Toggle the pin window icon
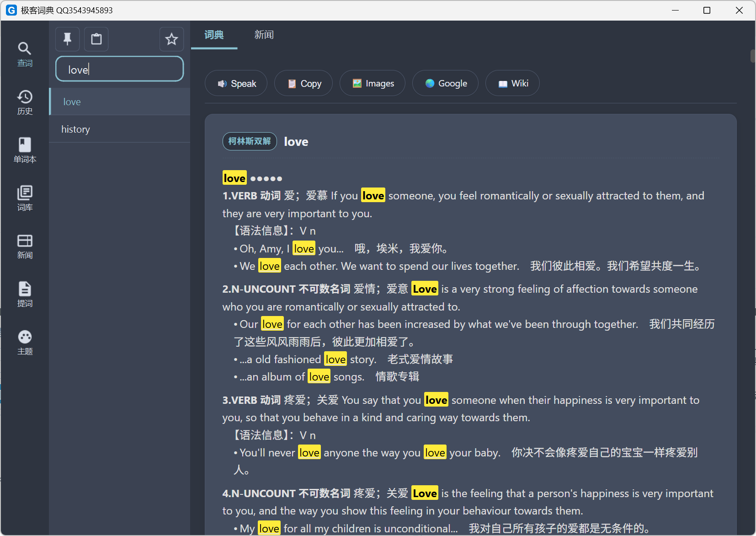This screenshot has width=756, height=536. 68,39
